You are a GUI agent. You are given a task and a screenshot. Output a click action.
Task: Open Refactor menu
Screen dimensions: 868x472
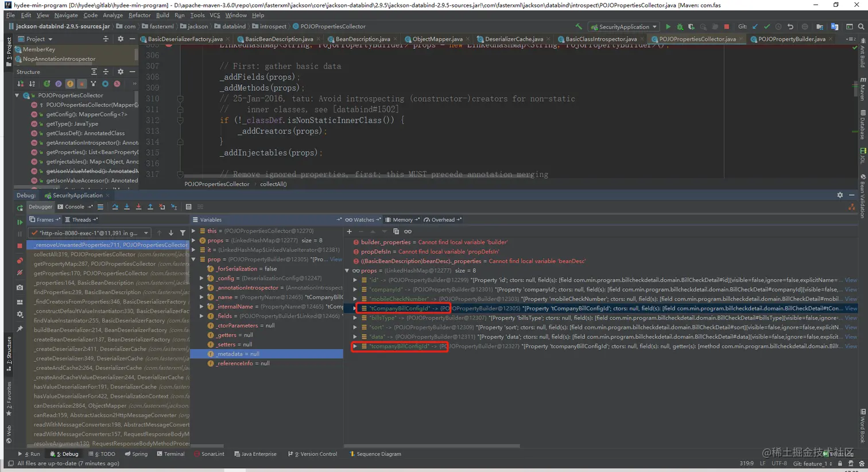pyautogui.click(x=139, y=16)
